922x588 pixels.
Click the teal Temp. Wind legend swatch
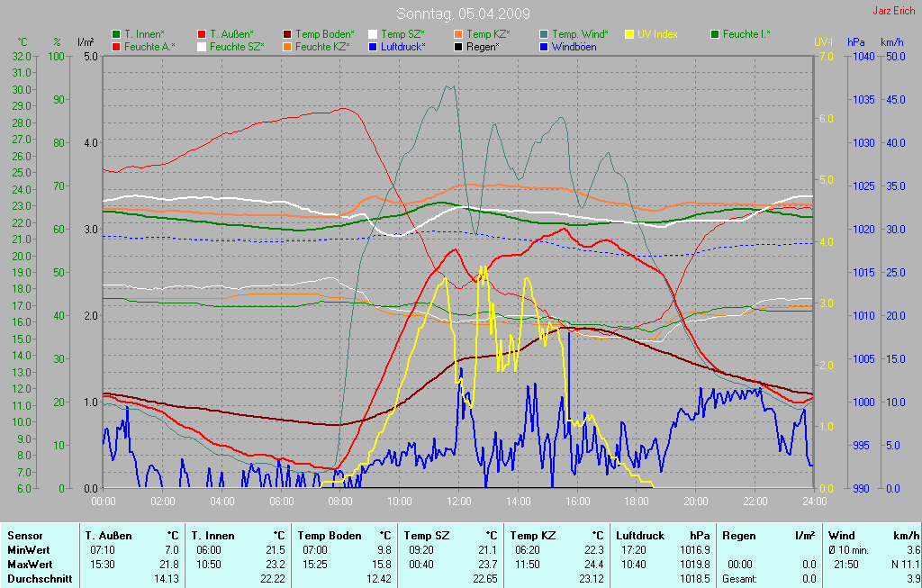[x=544, y=35]
